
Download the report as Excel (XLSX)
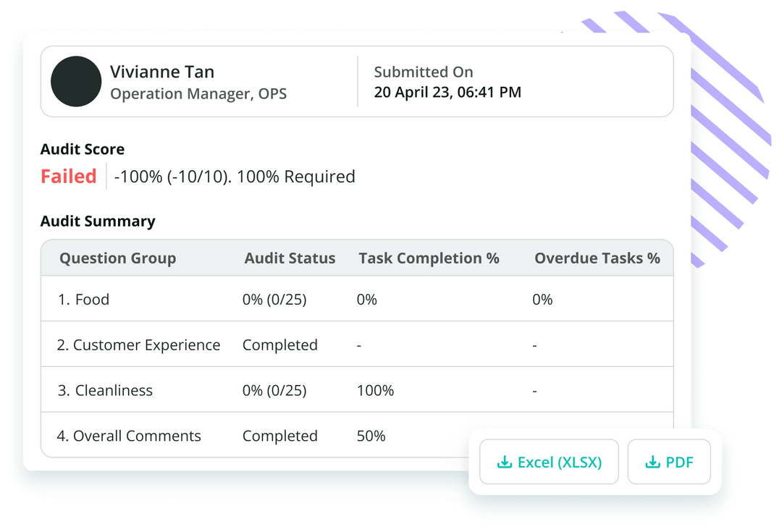pos(548,461)
